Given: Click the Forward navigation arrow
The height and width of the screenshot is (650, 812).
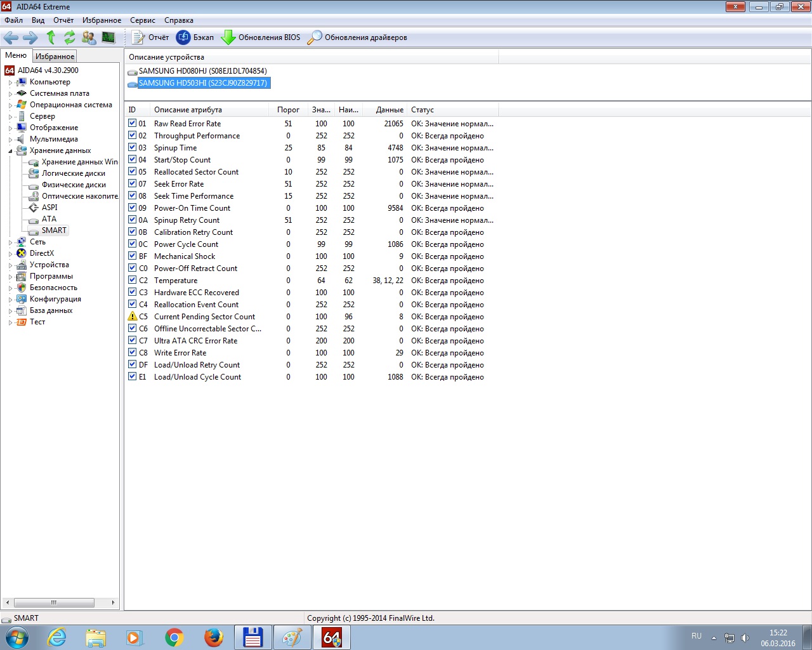Looking at the screenshot, I should click(30, 37).
